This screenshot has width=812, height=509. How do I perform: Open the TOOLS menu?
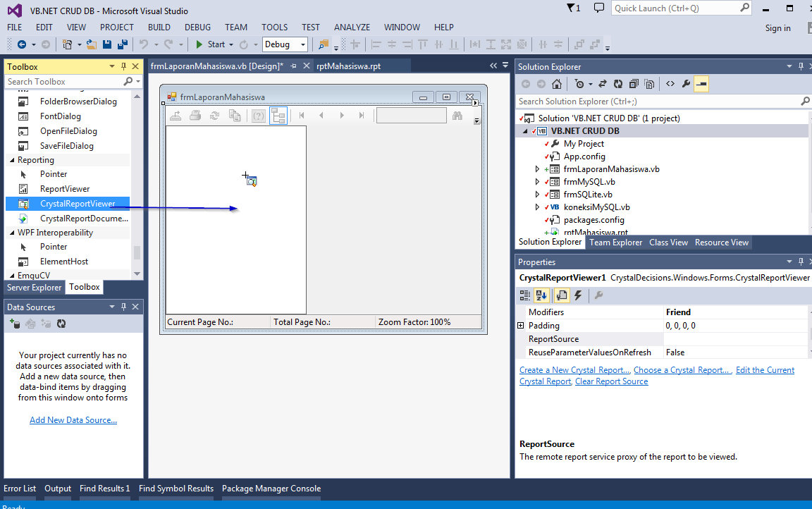tap(274, 27)
